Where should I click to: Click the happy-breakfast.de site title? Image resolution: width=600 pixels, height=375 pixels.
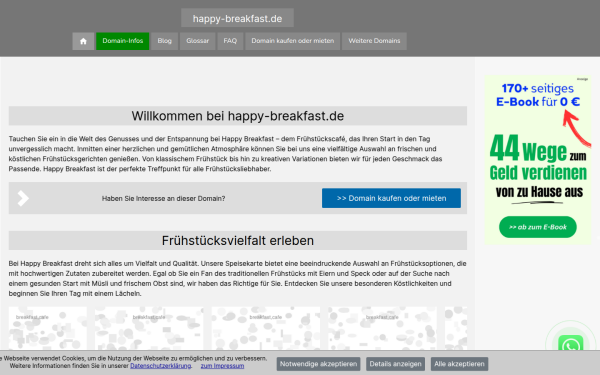pyautogui.click(x=237, y=18)
